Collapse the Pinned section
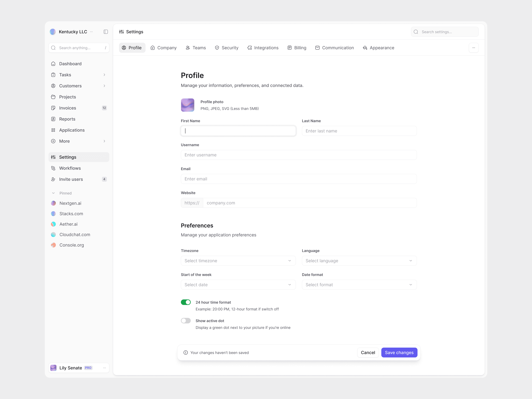The width and height of the screenshot is (532, 399). [53, 193]
